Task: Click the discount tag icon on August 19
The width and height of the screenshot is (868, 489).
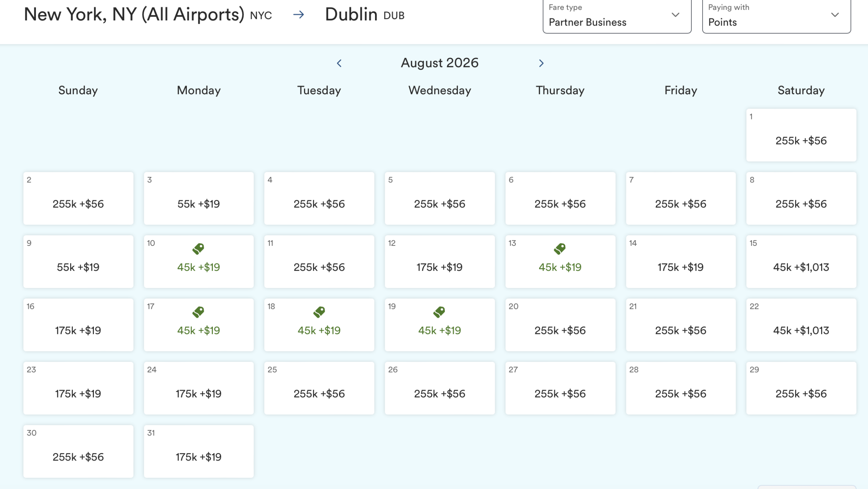Action: [x=439, y=312]
